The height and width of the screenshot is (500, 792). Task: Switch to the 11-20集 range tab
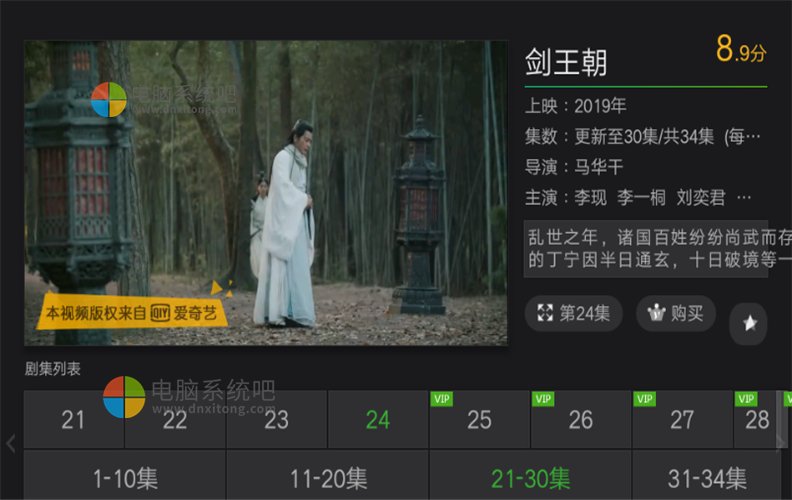[328, 477]
